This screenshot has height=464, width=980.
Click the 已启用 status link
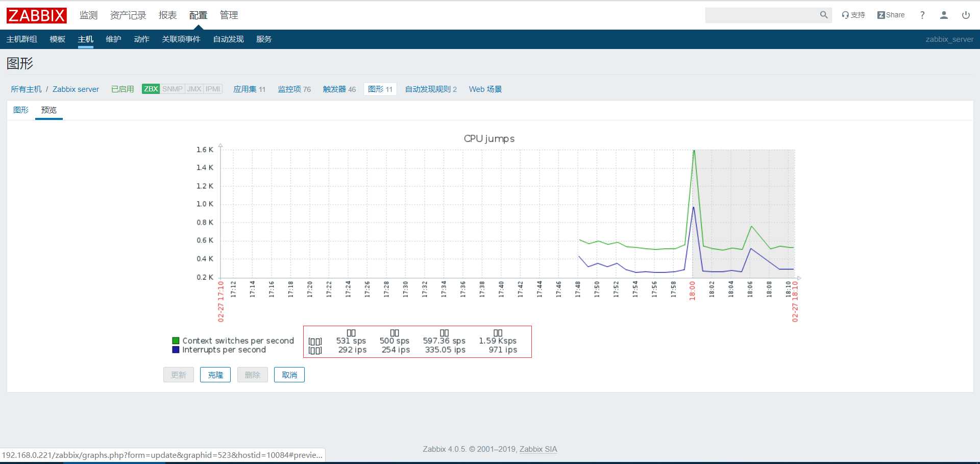pos(122,89)
